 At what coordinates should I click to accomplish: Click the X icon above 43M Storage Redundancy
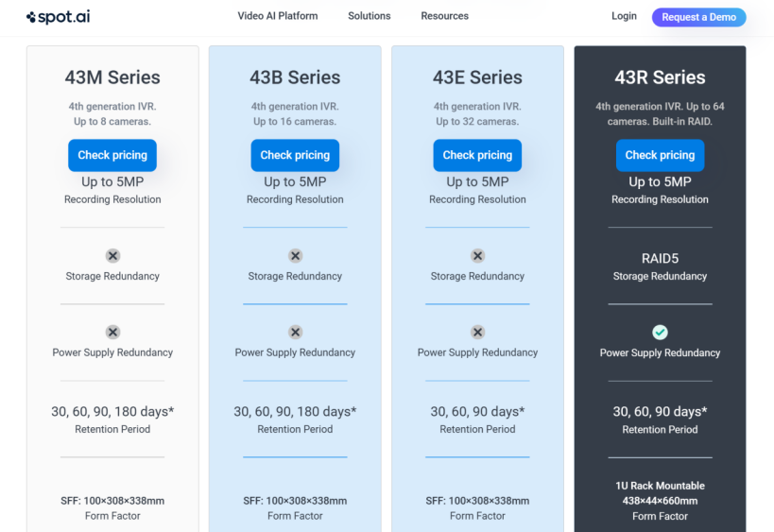(x=112, y=256)
